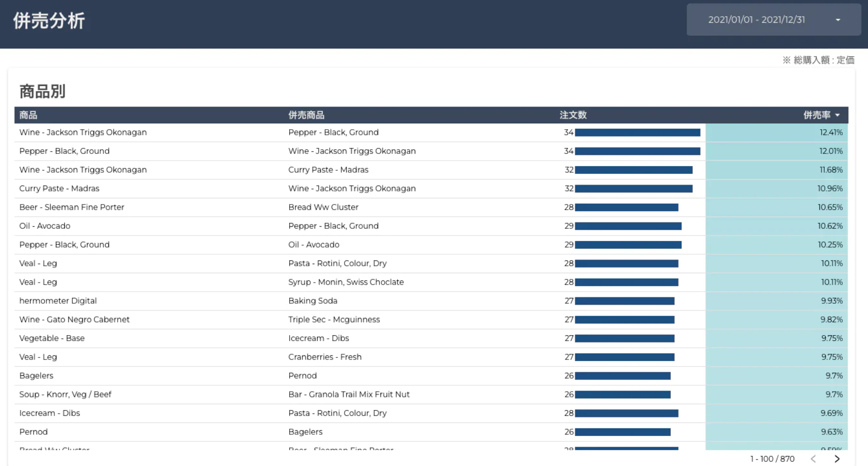
Task: Go to previous page of table
Action: (813, 459)
